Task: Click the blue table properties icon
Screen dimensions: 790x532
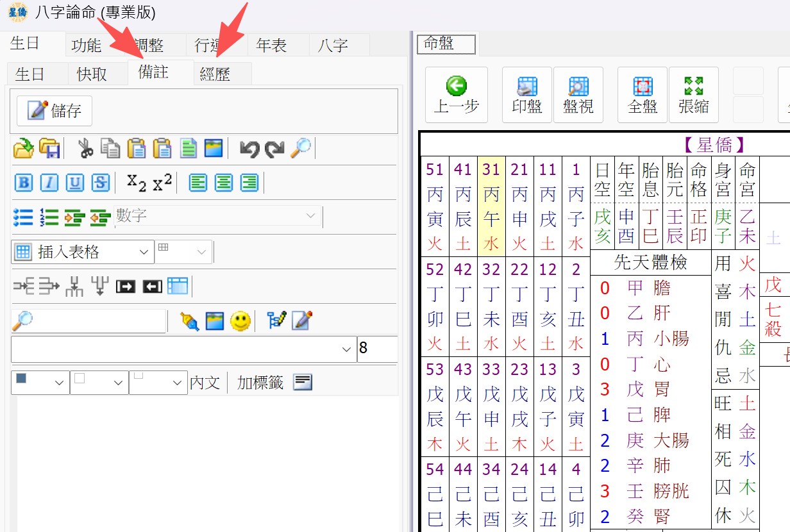Action: (178, 286)
